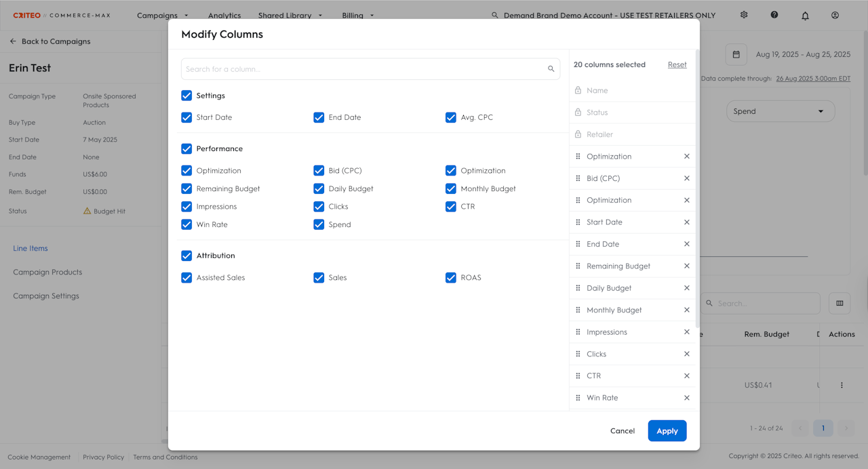Go to Campaign Products section
Image resolution: width=868 pixels, height=469 pixels.
pyautogui.click(x=47, y=272)
